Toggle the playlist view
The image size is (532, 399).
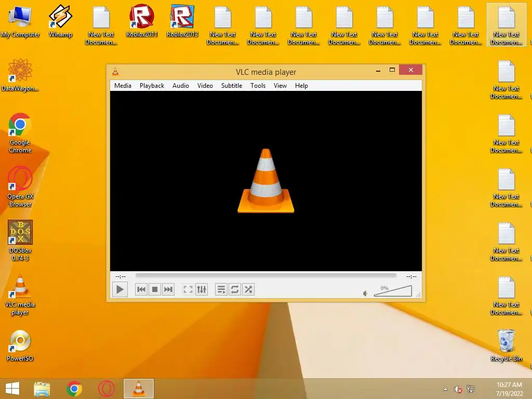(221, 289)
